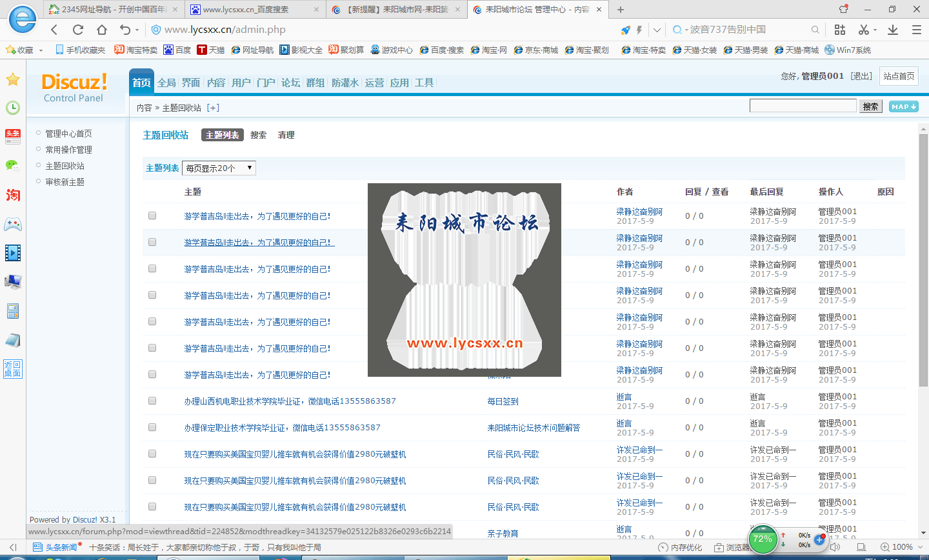Click the rocket acceleration icon

click(625, 30)
